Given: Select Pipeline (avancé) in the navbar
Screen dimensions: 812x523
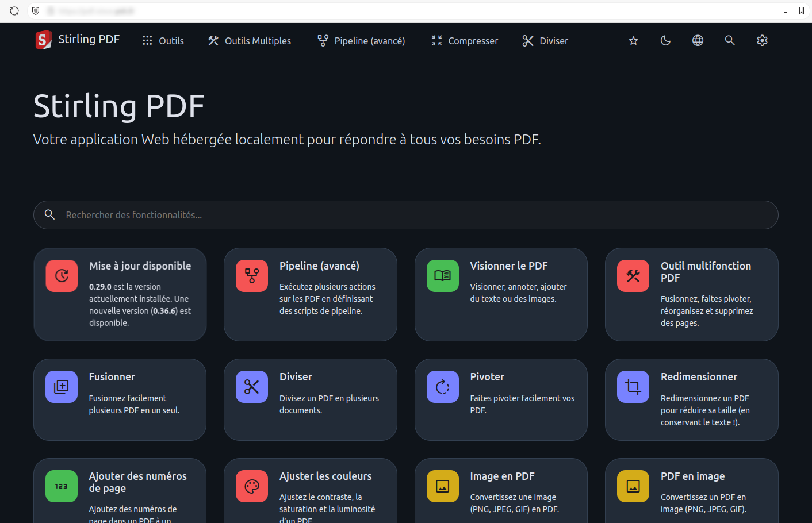Looking at the screenshot, I should point(361,41).
